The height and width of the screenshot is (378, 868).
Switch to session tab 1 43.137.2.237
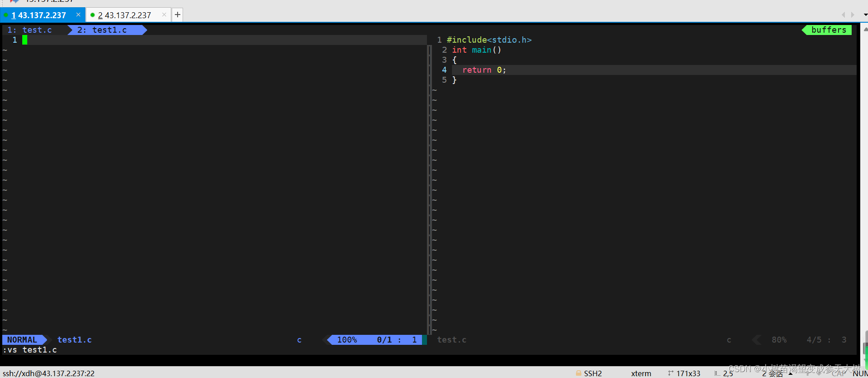pyautogui.click(x=39, y=15)
